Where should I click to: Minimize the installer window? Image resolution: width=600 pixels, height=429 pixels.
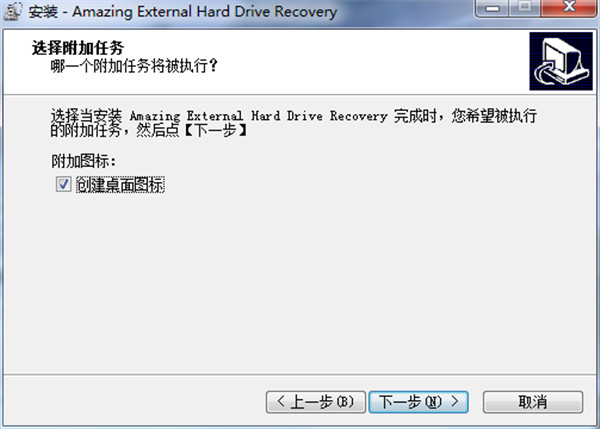coord(492,8)
